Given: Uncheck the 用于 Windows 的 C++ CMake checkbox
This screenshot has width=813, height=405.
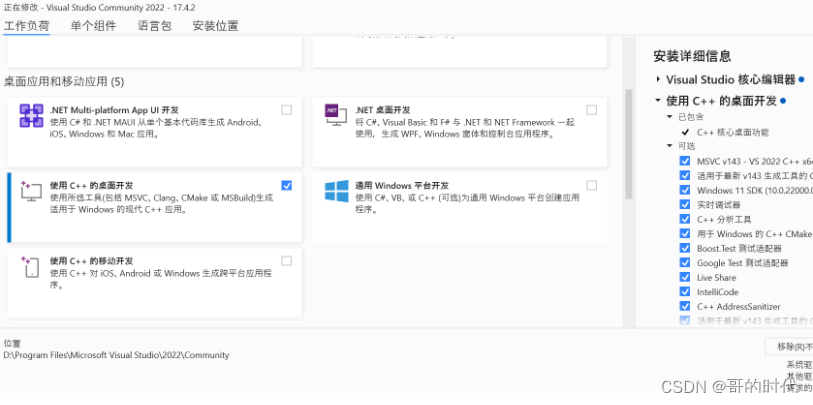Looking at the screenshot, I should click(x=685, y=233).
